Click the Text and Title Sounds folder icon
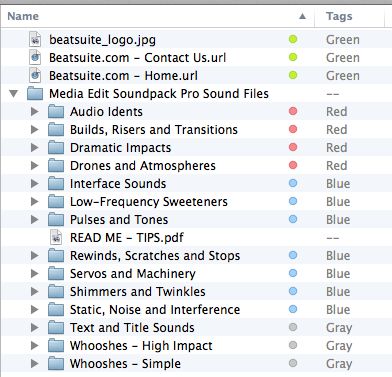Image resolution: width=392 pixels, height=377 pixels. [56, 328]
